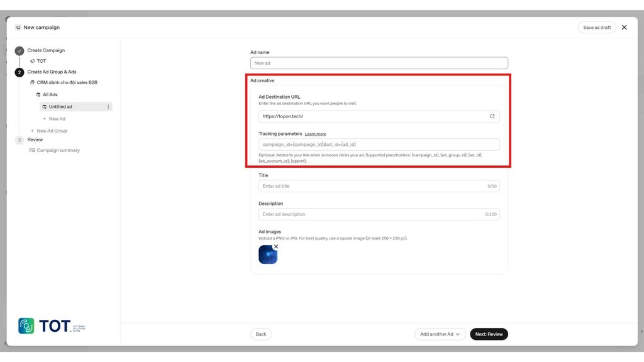Click the plus icon for New Ad

[x=45, y=119]
